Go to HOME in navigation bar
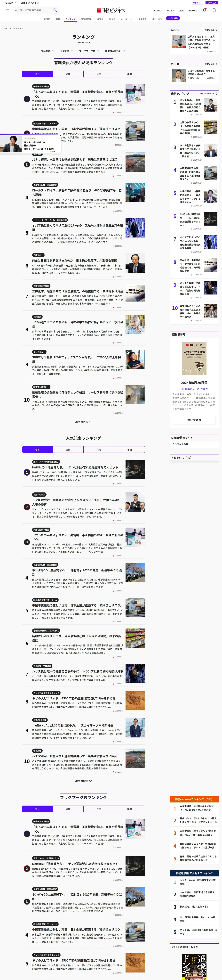The height and width of the screenshot is (980, 222). (47, 19)
